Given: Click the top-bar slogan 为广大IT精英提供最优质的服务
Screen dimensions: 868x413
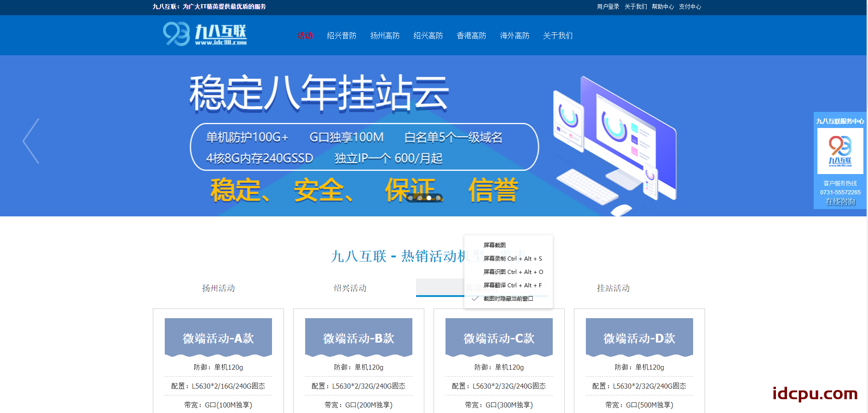Looking at the screenshot, I should click(x=224, y=6).
